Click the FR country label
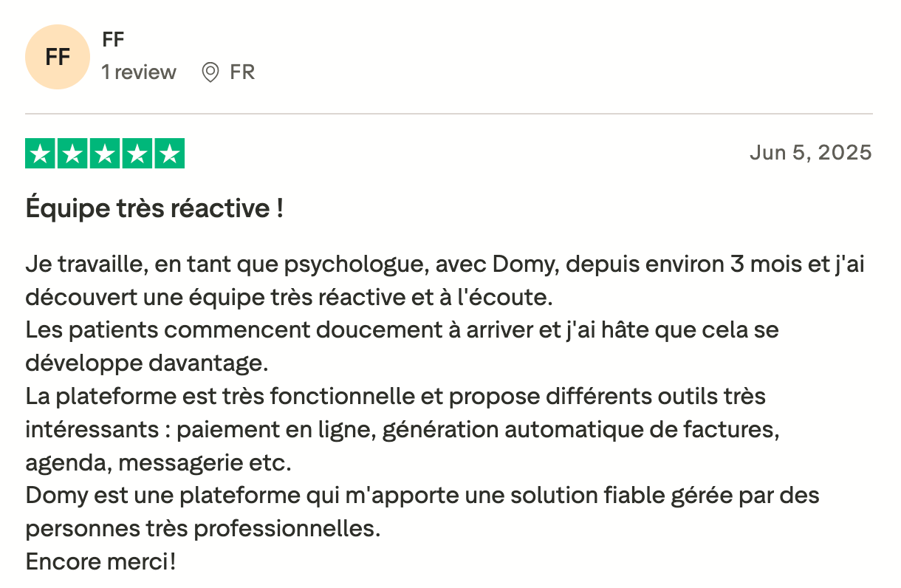The width and height of the screenshot is (901, 588). pos(242,72)
